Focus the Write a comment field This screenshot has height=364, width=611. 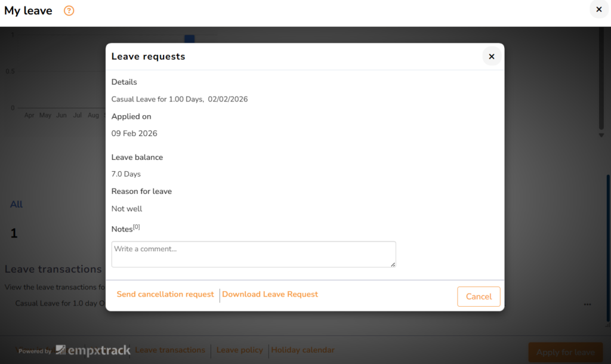pyautogui.click(x=253, y=254)
